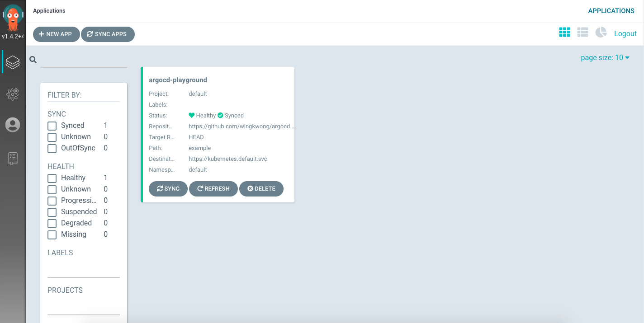Click SYNC on argocd-playground card

[x=168, y=189]
